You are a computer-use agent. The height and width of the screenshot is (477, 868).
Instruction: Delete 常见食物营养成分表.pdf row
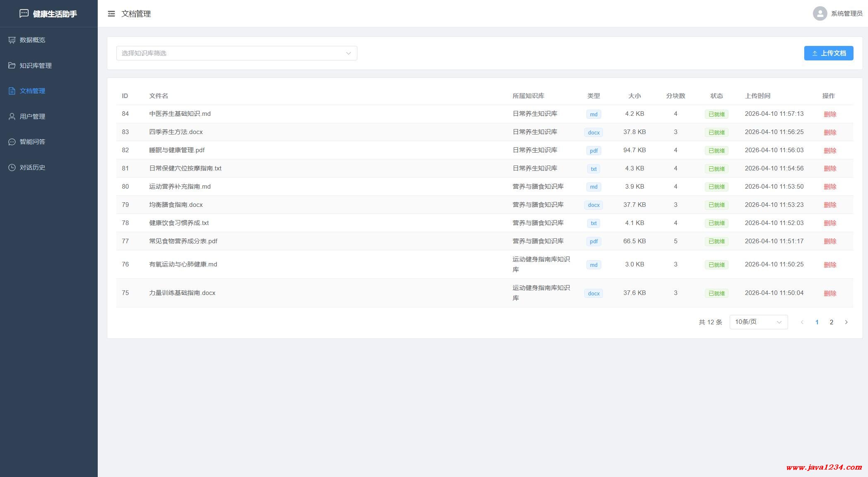click(x=829, y=241)
